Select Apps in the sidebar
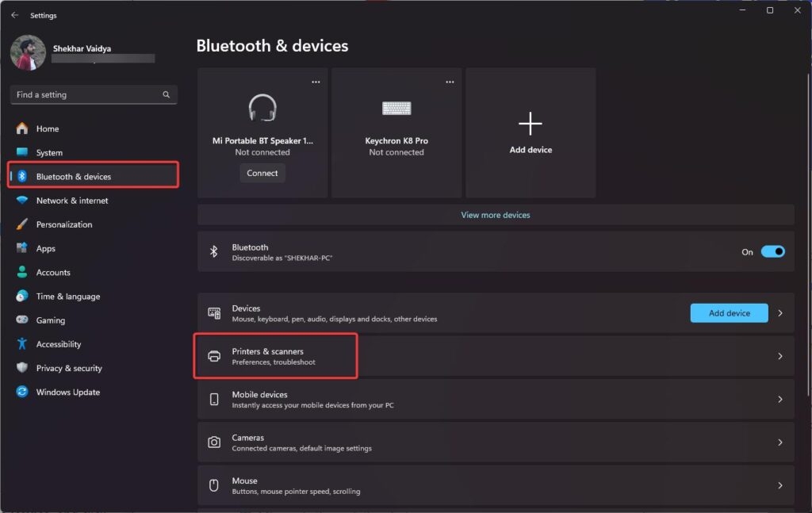 [x=94, y=248]
